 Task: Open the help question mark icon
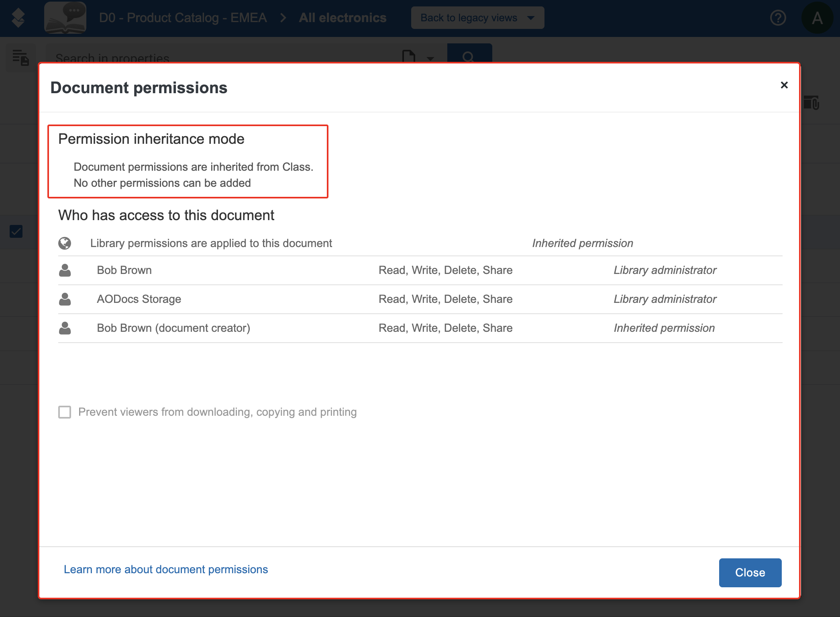point(778,18)
